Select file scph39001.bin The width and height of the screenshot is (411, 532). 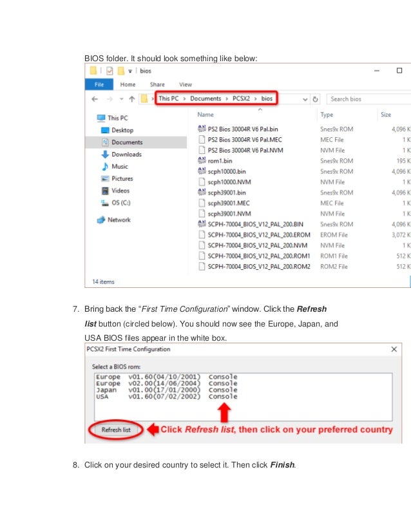(x=226, y=193)
